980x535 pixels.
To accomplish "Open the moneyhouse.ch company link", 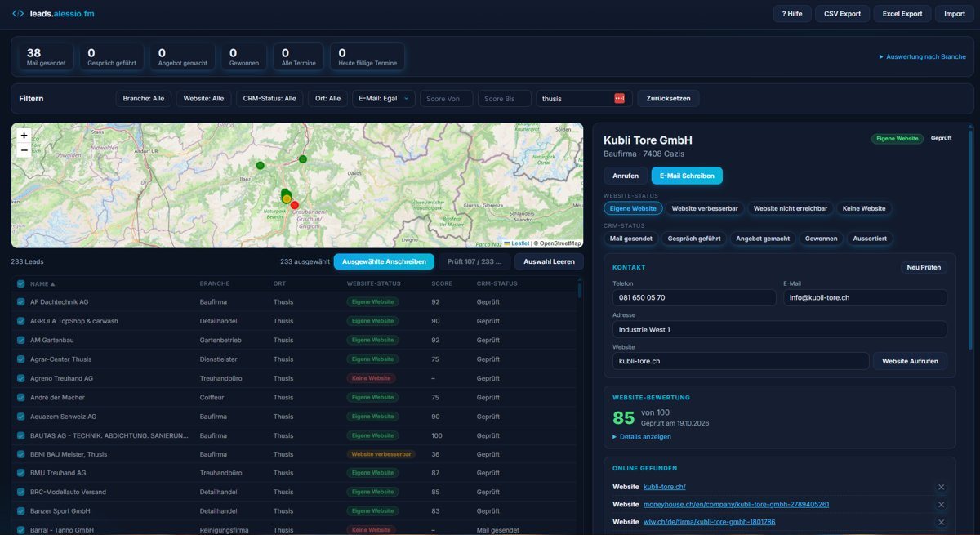I will (x=736, y=505).
